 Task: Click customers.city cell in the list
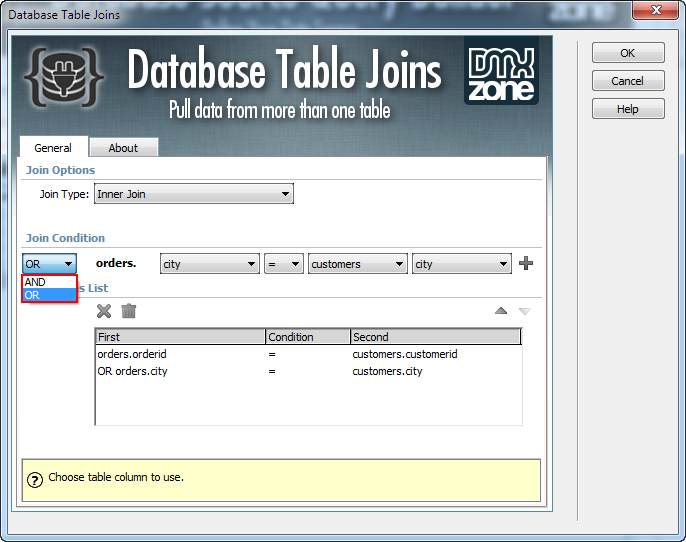pyautogui.click(x=387, y=371)
